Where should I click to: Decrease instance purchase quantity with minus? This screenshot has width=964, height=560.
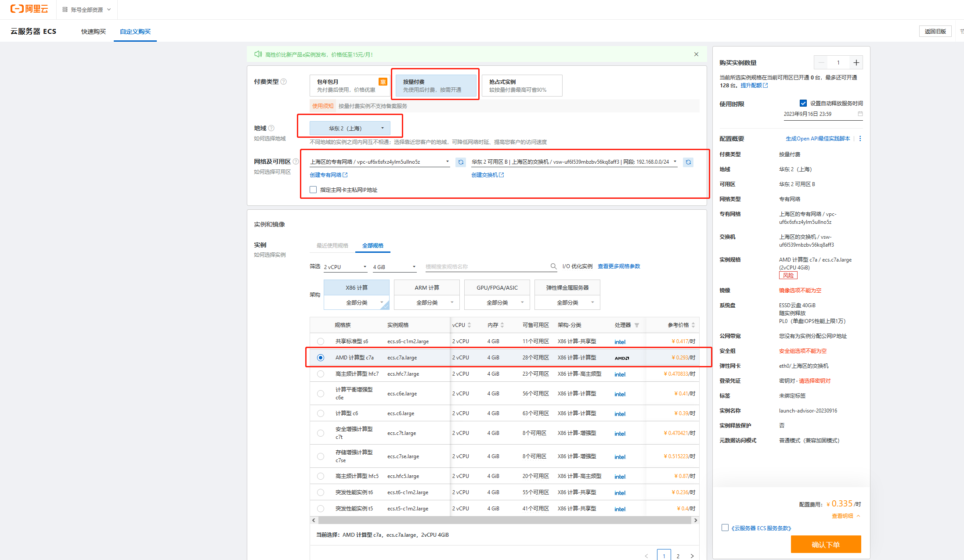click(821, 63)
